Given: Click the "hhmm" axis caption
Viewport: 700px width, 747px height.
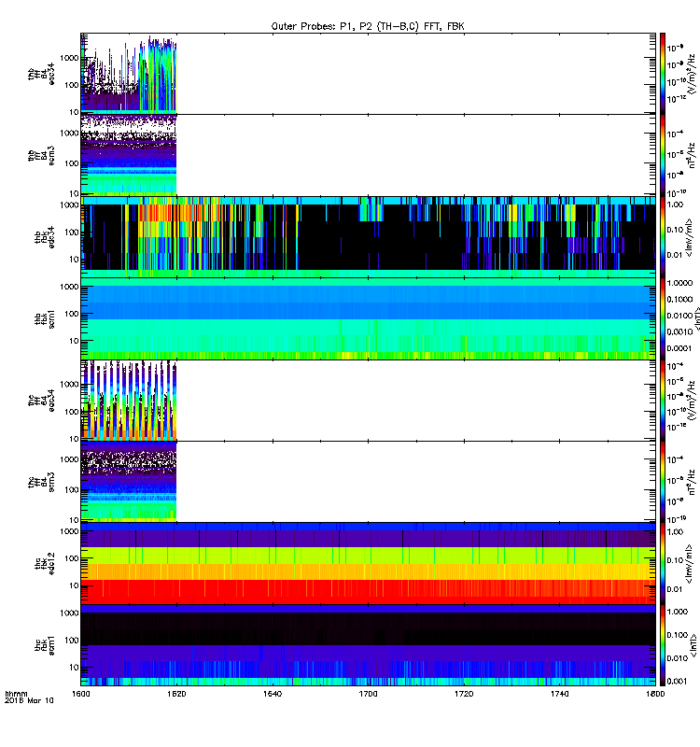Looking at the screenshot, I should pos(16,694).
